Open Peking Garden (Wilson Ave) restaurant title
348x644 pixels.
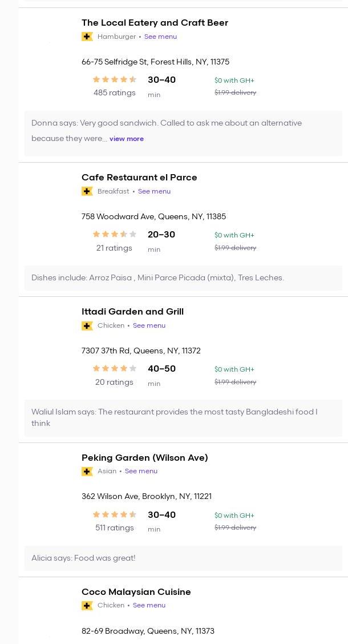pos(144,458)
